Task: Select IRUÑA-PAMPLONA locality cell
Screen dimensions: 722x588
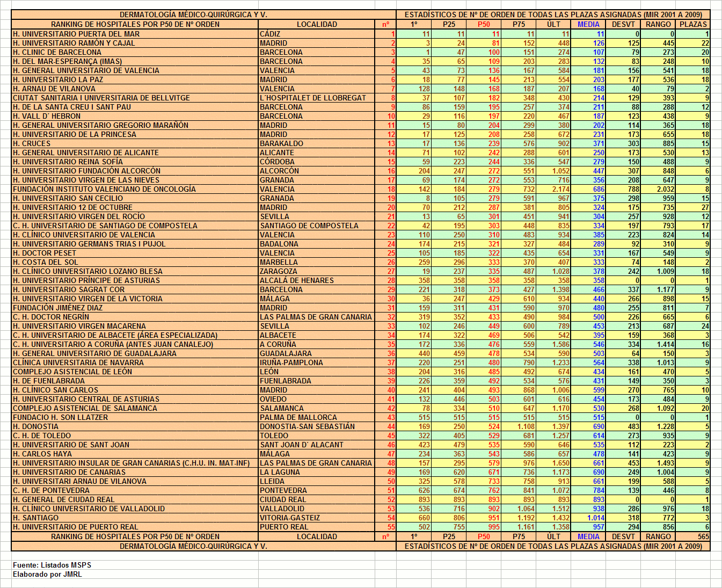Action: click(317, 362)
